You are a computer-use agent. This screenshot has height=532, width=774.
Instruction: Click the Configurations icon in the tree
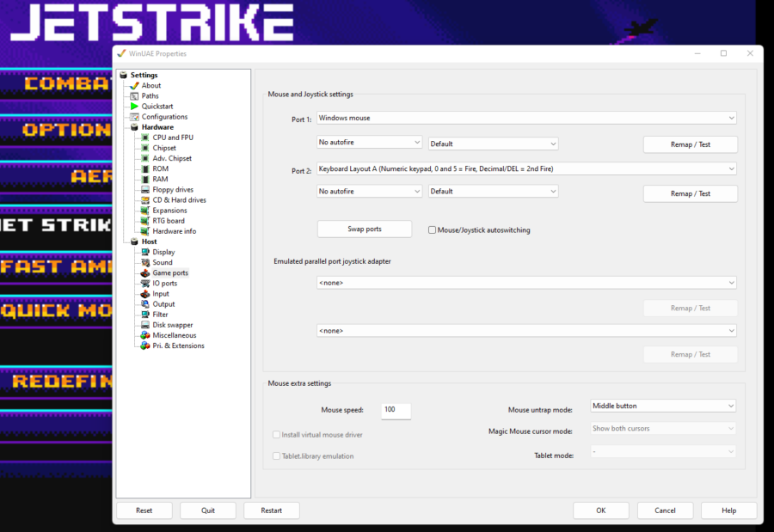134,117
